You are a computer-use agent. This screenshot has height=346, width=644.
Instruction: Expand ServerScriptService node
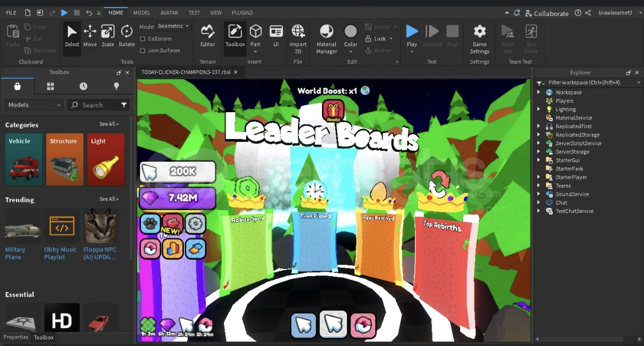[538, 143]
